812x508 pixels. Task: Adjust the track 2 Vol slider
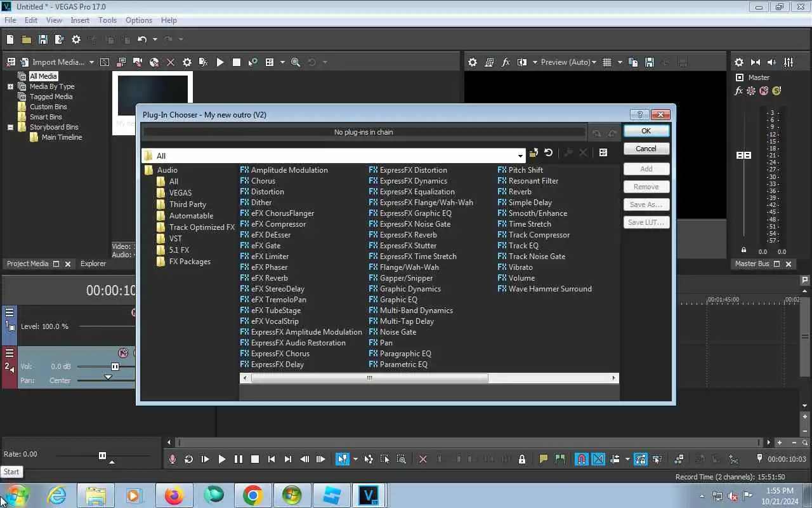pos(115,366)
